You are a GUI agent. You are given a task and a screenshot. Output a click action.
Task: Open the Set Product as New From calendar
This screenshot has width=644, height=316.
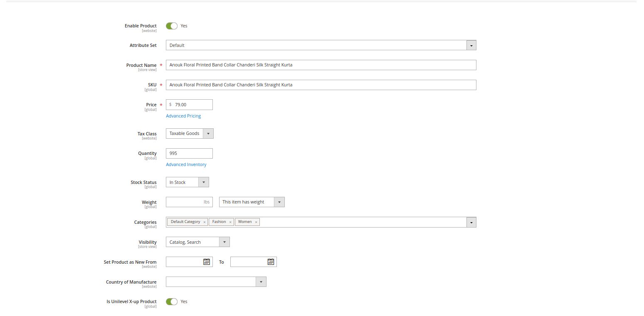pos(206,262)
